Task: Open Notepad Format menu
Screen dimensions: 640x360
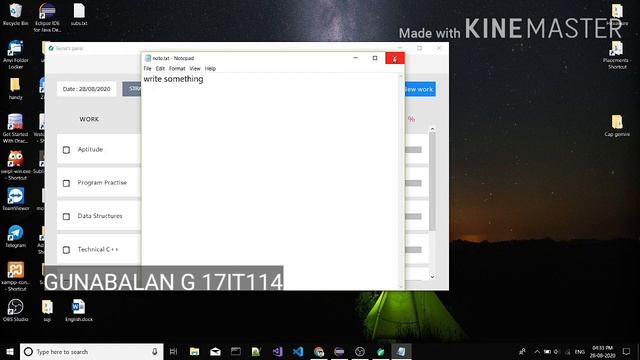Action: [177, 69]
